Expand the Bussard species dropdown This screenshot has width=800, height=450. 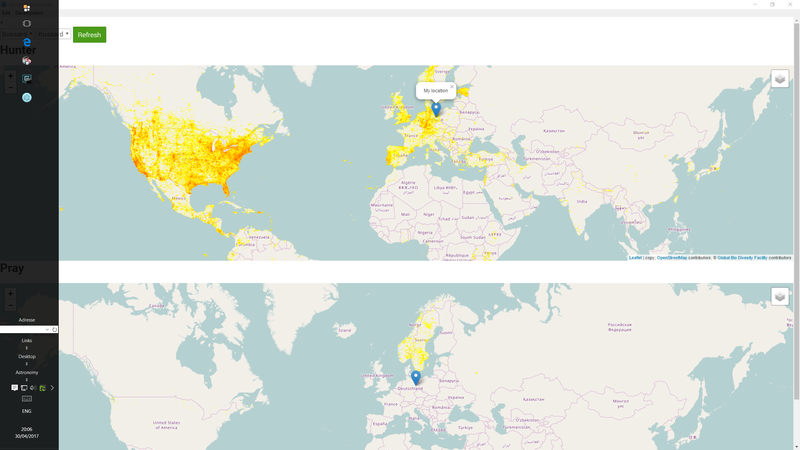pyautogui.click(x=67, y=35)
